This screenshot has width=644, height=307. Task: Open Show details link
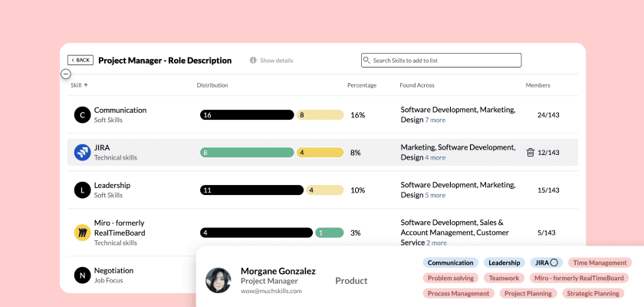(x=277, y=61)
